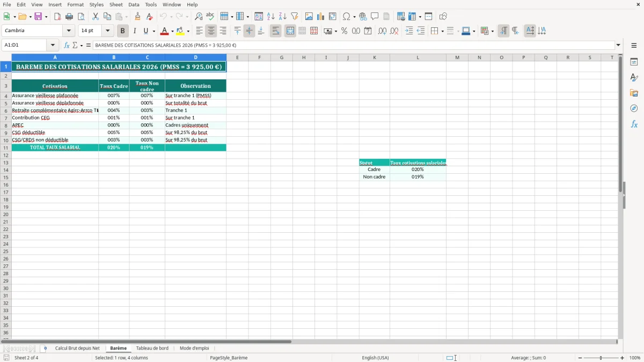Switch to the Tableau de bord sheet
Screen dimensions: 644x362
[x=152, y=348]
